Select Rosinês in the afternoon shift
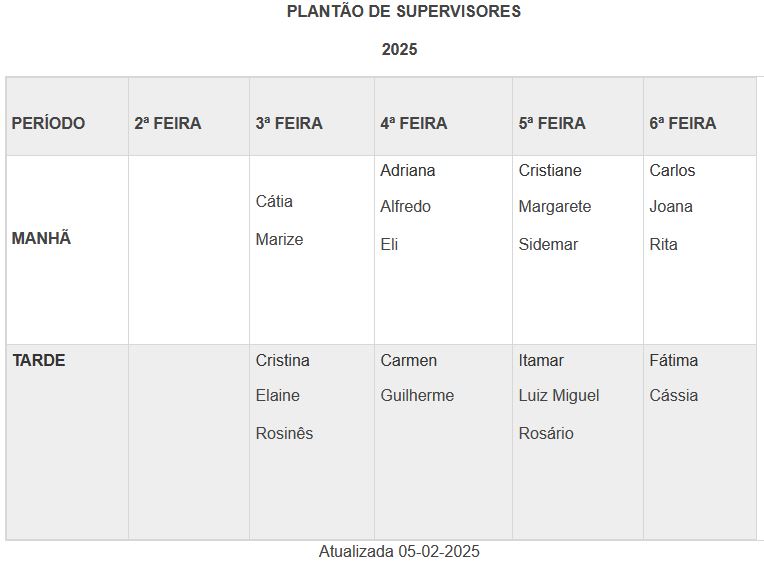This screenshot has height=575, width=764. tap(284, 433)
